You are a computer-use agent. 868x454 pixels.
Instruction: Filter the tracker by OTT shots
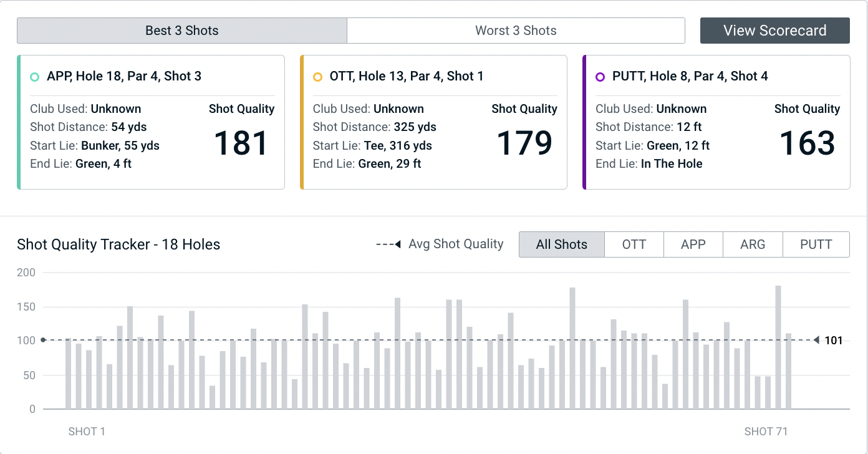pyautogui.click(x=634, y=244)
